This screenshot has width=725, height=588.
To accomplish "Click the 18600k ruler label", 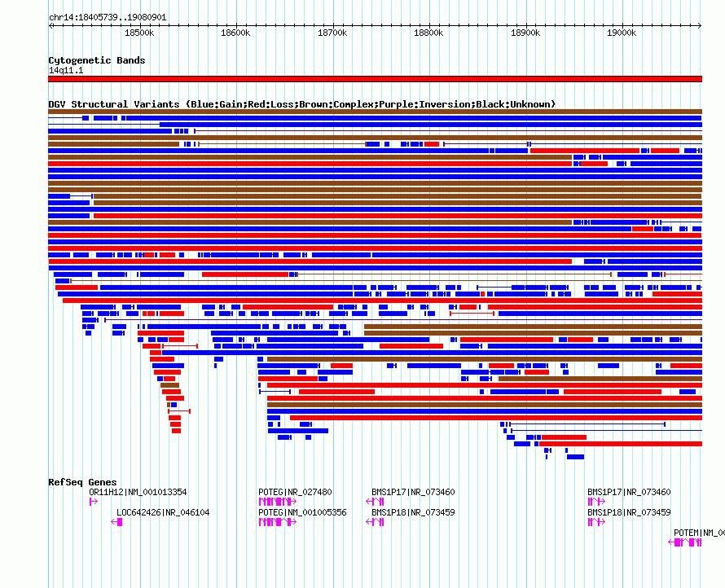I will 235,33.
